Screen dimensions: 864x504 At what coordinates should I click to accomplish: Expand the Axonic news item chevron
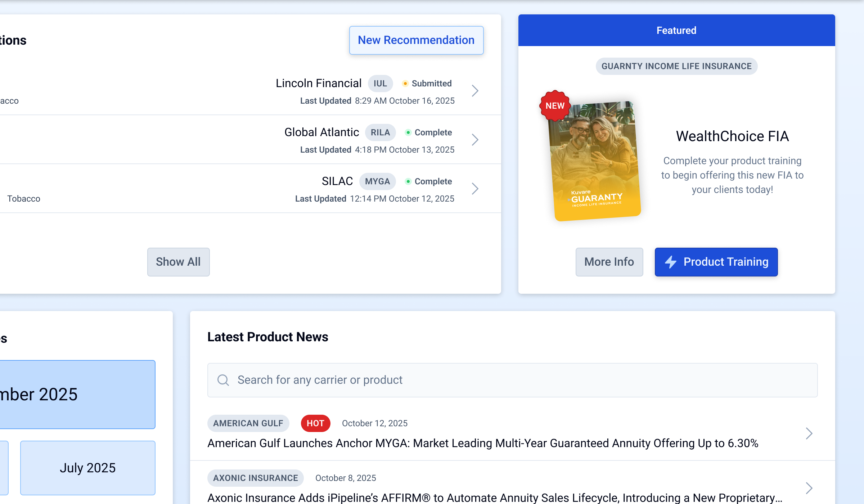point(809,488)
